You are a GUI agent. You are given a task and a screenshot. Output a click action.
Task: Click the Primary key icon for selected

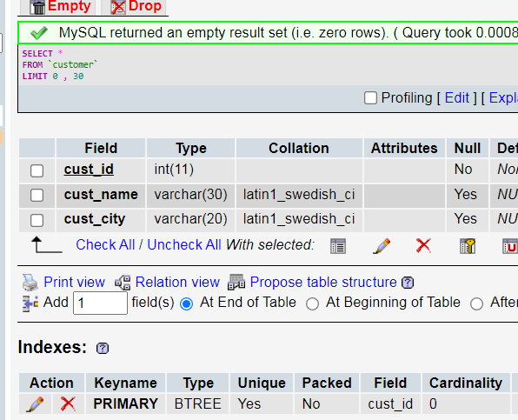468,246
